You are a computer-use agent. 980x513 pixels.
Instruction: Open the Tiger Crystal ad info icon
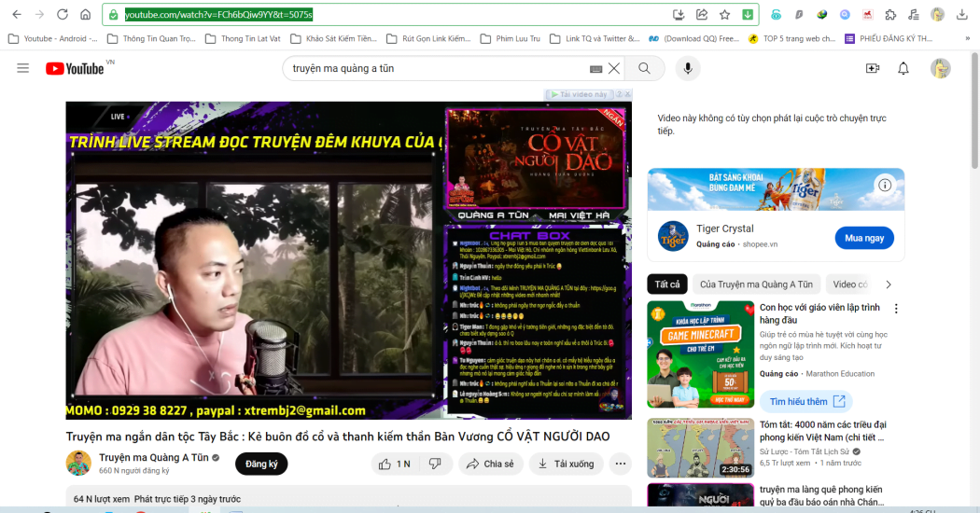pyautogui.click(x=885, y=185)
